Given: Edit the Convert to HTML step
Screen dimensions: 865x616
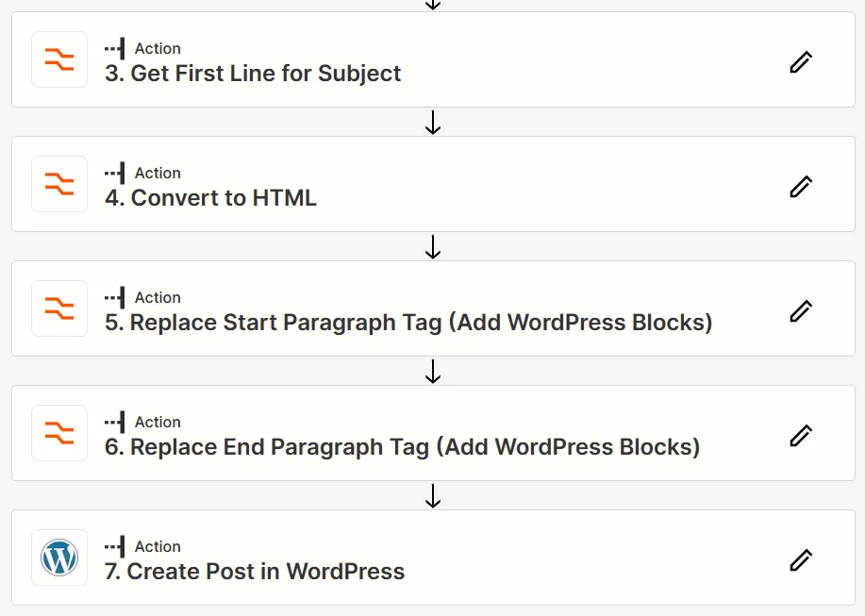Looking at the screenshot, I should (801, 187).
